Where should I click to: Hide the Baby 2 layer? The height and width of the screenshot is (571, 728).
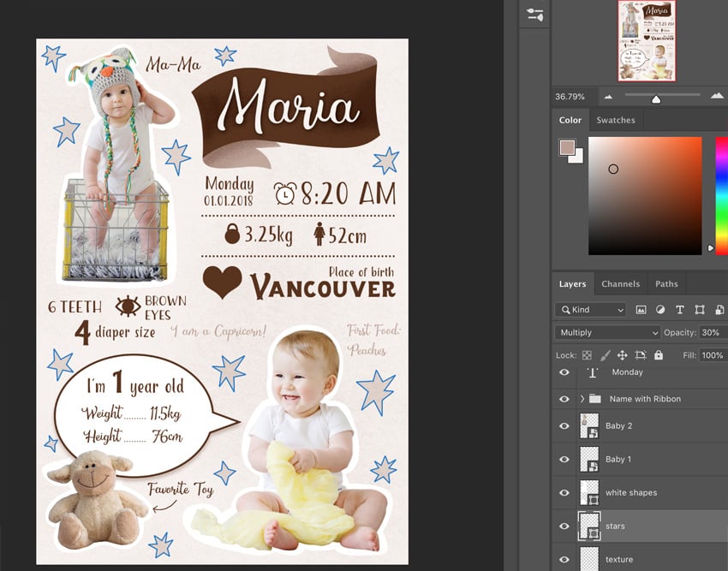tap(564, 426)
